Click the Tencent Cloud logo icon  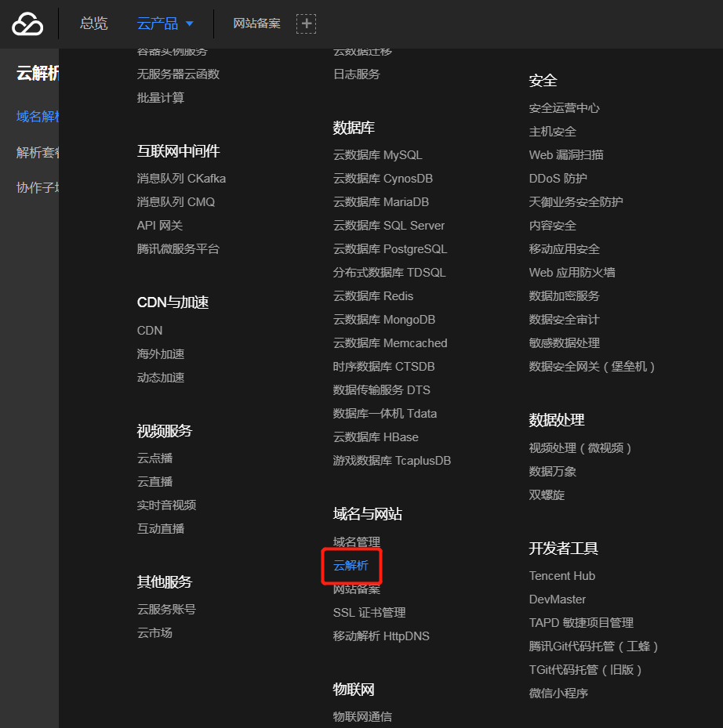27,24
